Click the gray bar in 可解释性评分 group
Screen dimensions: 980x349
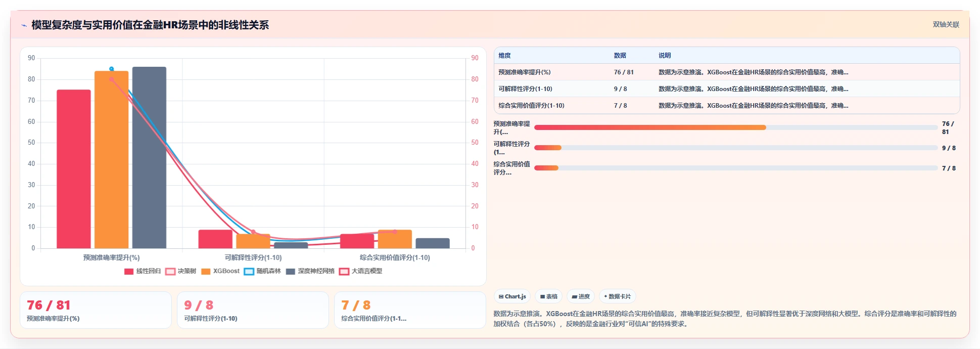(291, 245)
